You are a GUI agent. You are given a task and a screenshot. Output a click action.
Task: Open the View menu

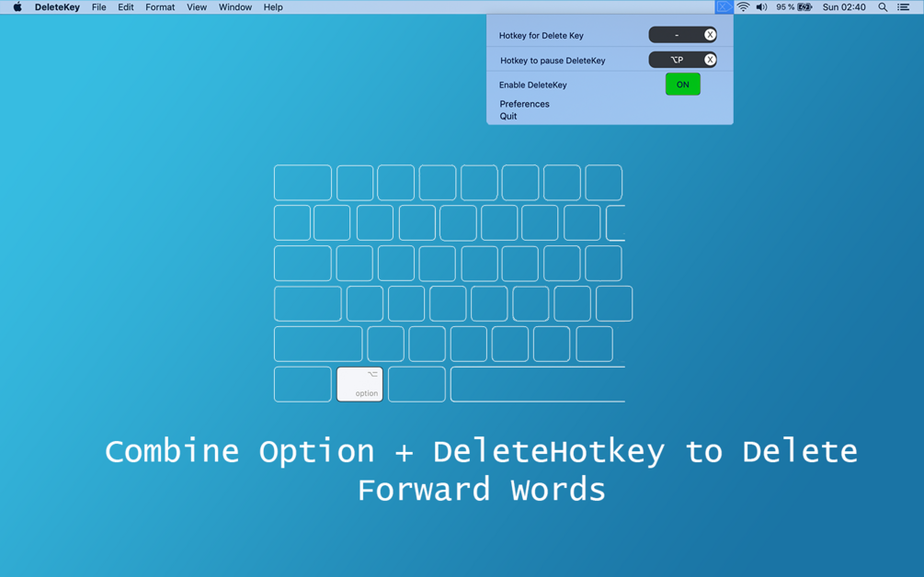pyautogui.click(x=197, y=7)
